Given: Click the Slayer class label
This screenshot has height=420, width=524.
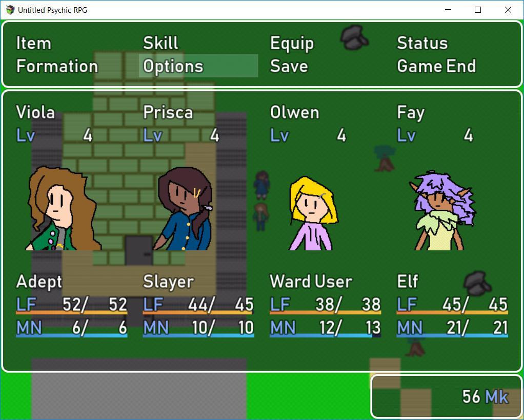Looking at the screenshot, I should click(168, 282).
